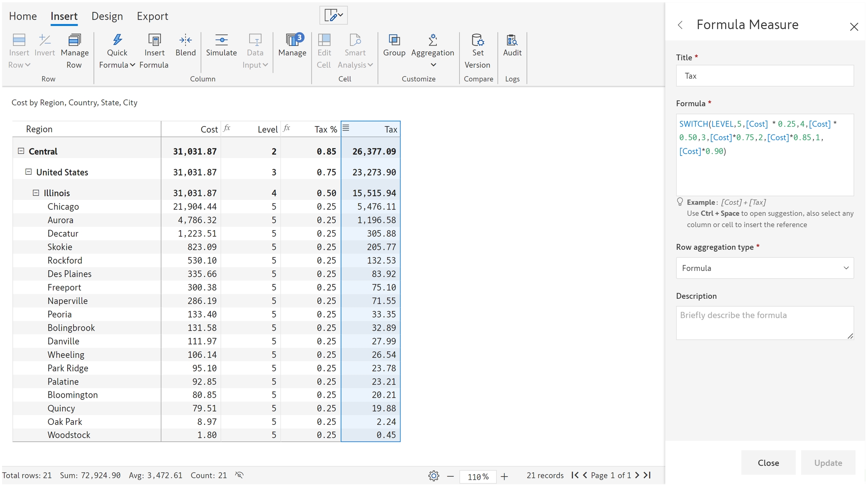Select the Blend column tool
This screenshot has width=868, height=487.
pos(185,40)
